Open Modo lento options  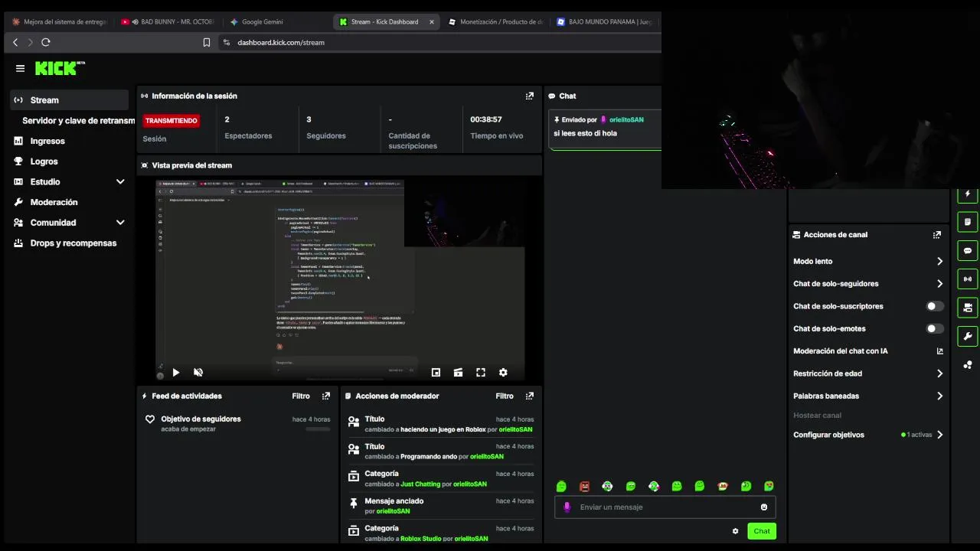(868, 261)
